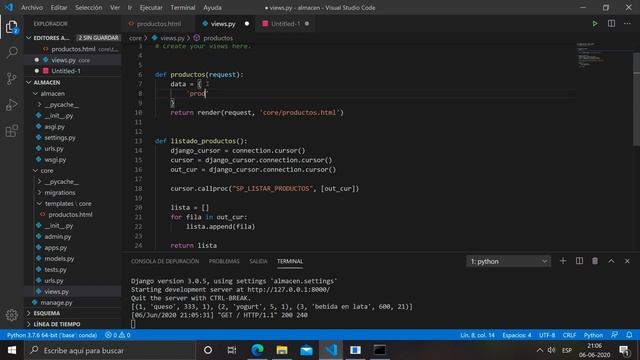The height and width of the screenshot is (360, 640).
Task: Open the command prompt taskbar icon
Action: 380,350
